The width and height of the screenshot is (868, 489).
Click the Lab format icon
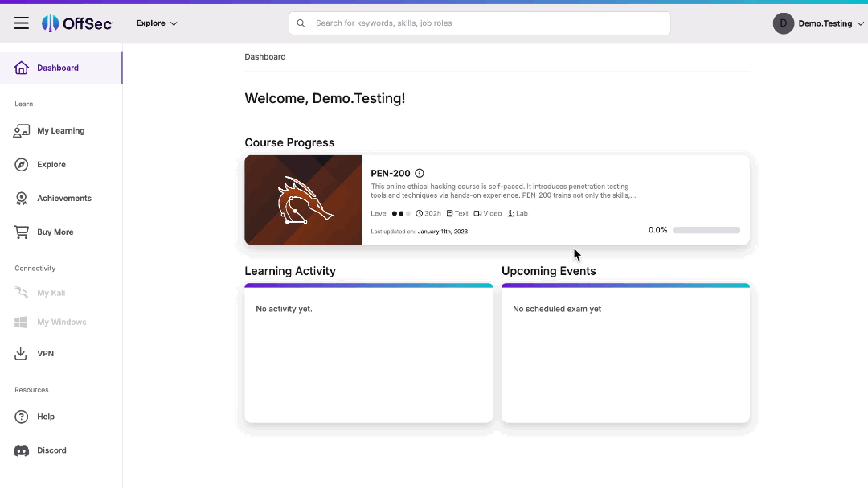point(511,213)
